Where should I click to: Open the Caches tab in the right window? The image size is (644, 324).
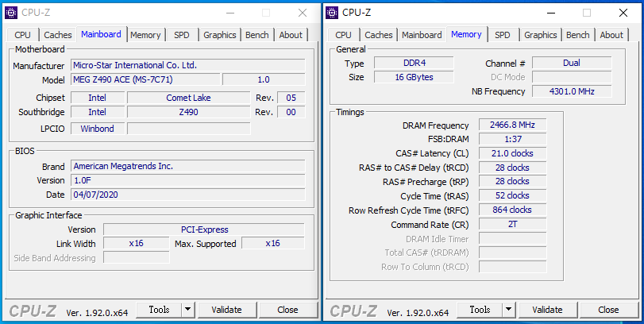point(379,35)
